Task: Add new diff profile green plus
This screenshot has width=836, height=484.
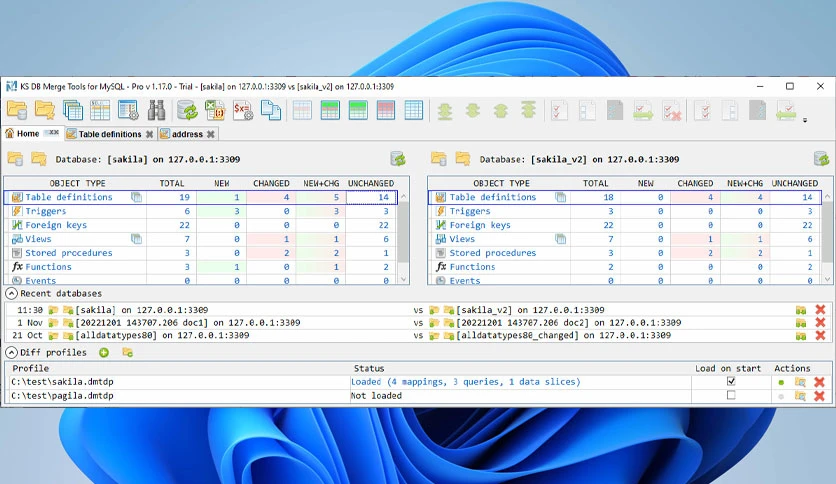Action: [104, 352]
